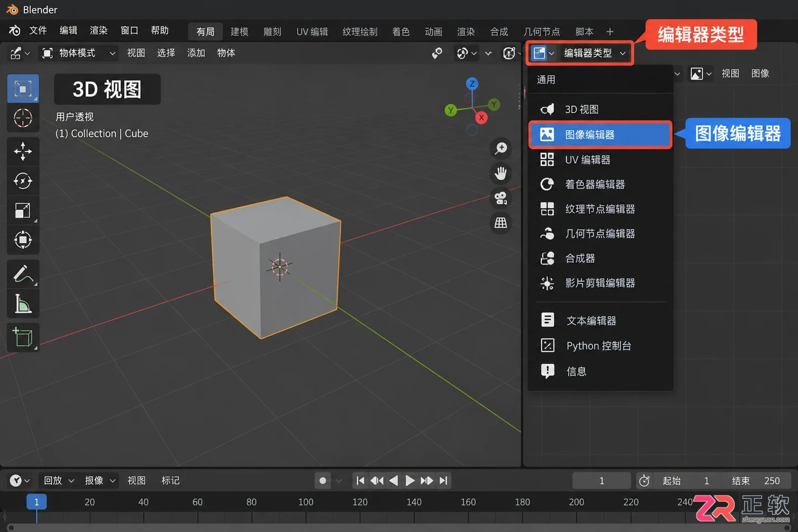Switch perspective/orthographic grid icon

pyautogui.click(x=501, y=223)
